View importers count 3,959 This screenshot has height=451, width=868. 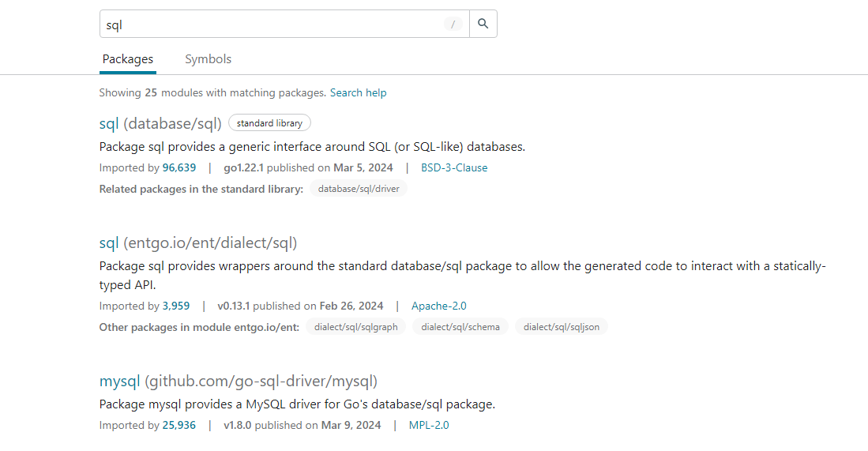[176, 306]
